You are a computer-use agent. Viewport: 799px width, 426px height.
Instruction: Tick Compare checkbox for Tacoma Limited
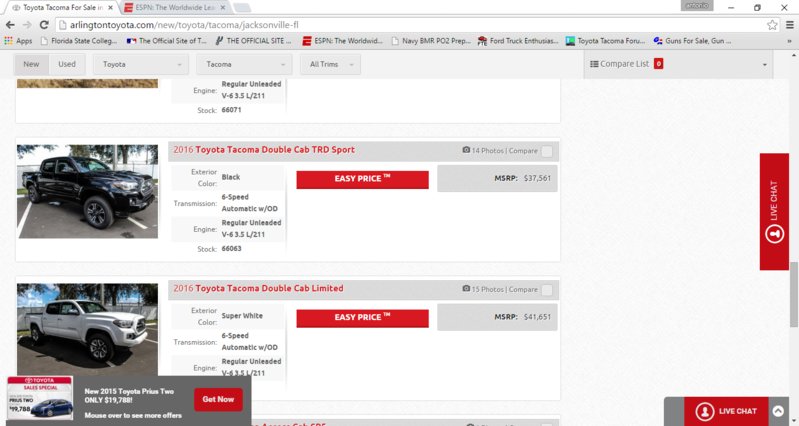(x=547, y=290)
